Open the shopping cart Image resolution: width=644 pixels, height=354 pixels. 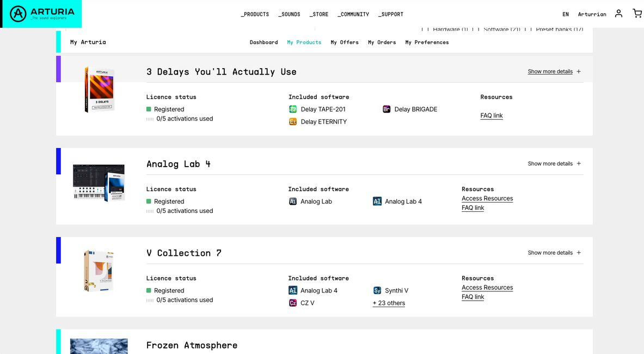(x=637, y=14)
